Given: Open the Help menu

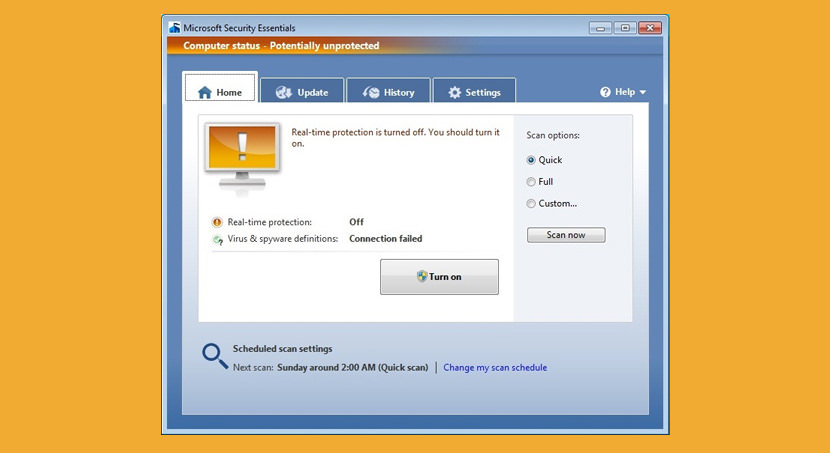Looking at the screenshot, I should coord(623,92).
